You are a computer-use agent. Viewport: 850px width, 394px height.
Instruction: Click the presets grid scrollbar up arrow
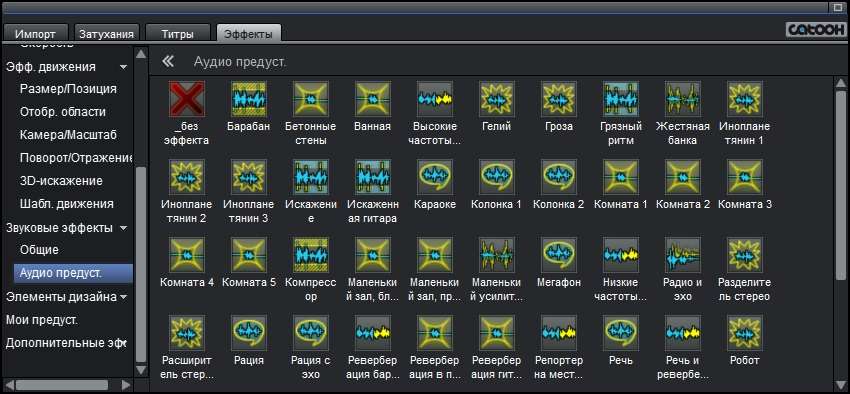841,83
